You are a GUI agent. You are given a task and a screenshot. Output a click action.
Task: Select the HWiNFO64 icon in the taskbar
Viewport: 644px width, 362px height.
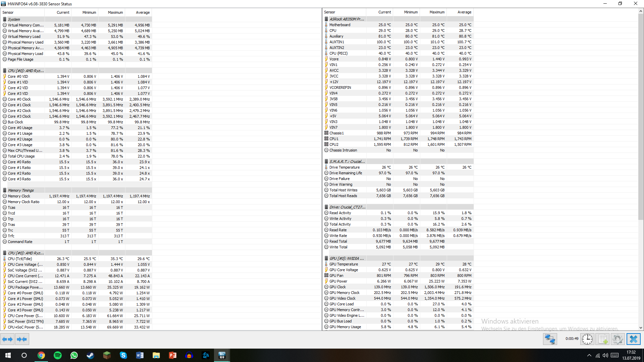222,355
